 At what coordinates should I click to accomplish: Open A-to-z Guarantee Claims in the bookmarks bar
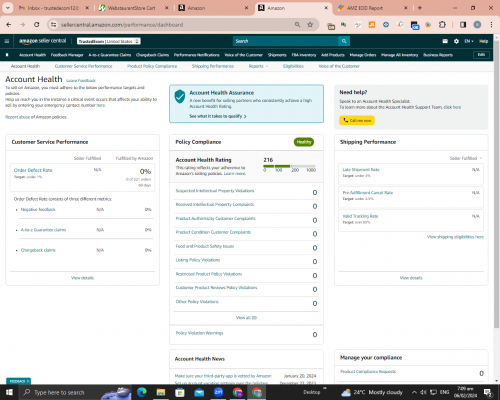(x=110, y=55)
